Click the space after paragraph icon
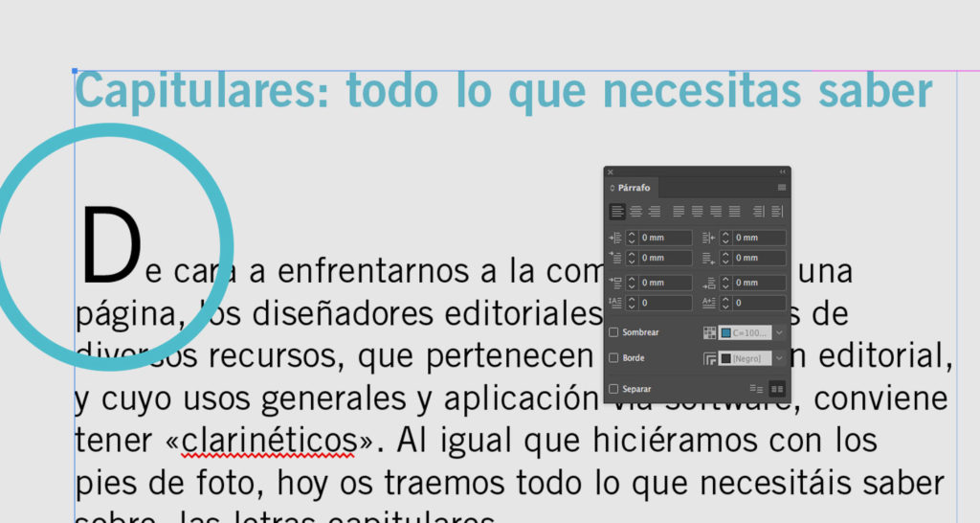 (708, 283)
